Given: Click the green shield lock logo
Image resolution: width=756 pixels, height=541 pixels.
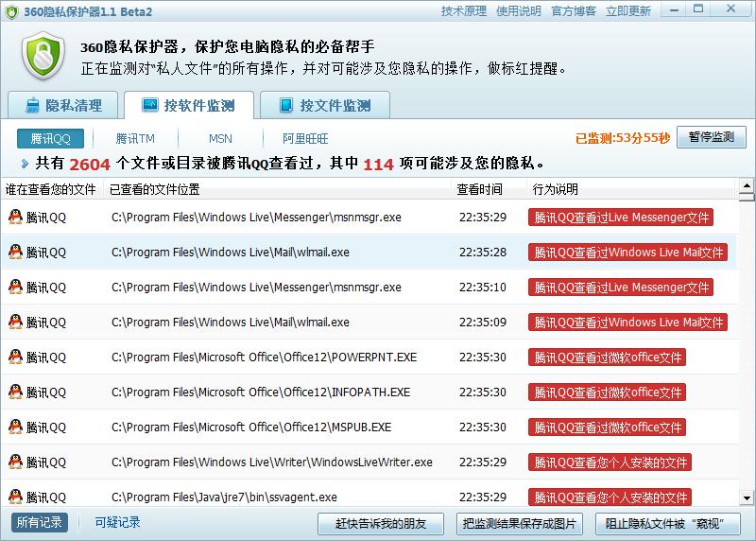Looking at the screenshot, I should coord(43,57).
